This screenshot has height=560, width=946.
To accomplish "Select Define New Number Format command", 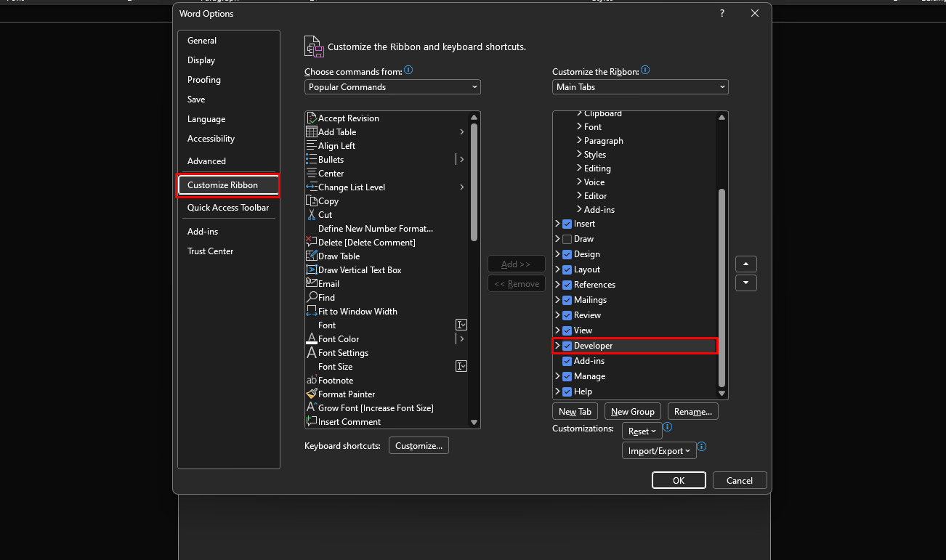I will coord(376,228).
